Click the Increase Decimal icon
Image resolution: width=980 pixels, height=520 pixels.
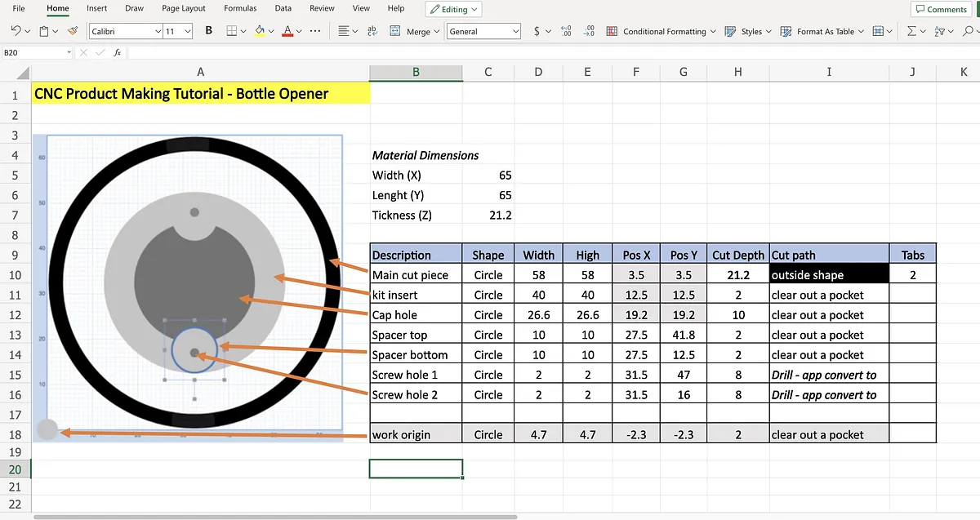coord(567,31)
